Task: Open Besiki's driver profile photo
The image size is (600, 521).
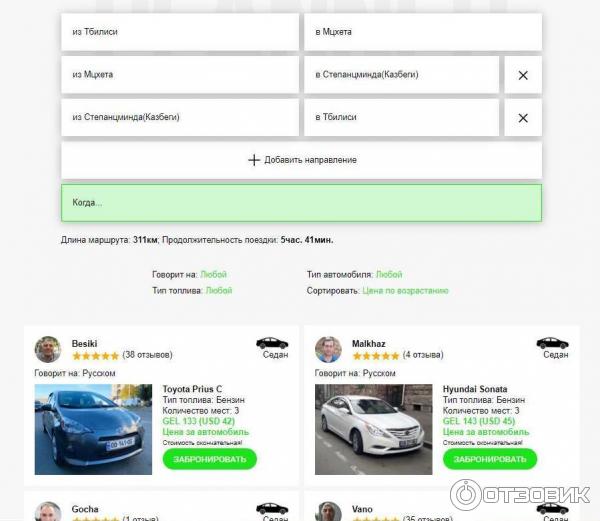Action: click(48, 349)
